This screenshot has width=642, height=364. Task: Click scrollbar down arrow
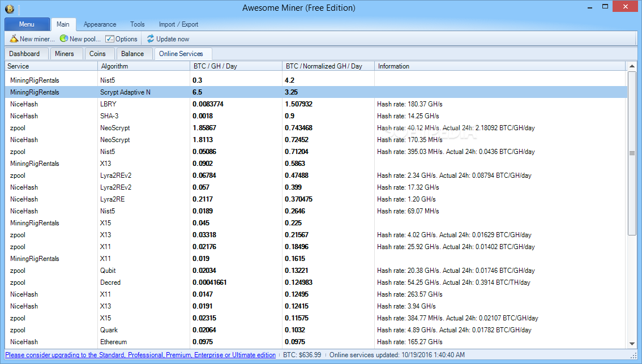coord(632,344)
